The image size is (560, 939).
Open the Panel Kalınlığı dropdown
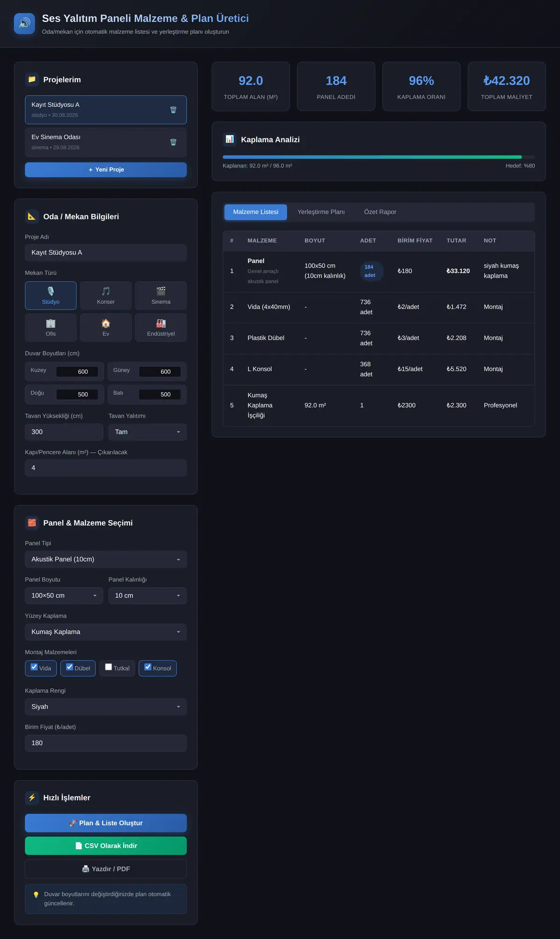[x=147, y=596]
